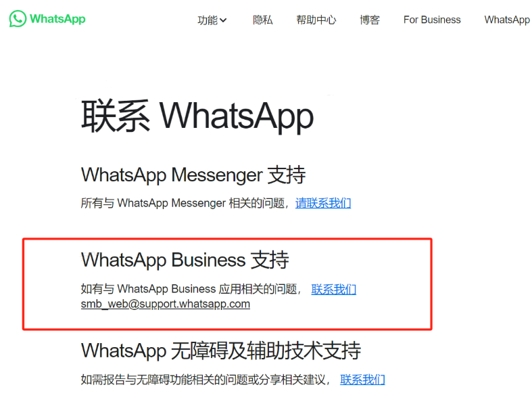This screenshot has height=406, width=532.
Task: Click the WhatsApp Business 支持 heading
Action: [185, 261]
